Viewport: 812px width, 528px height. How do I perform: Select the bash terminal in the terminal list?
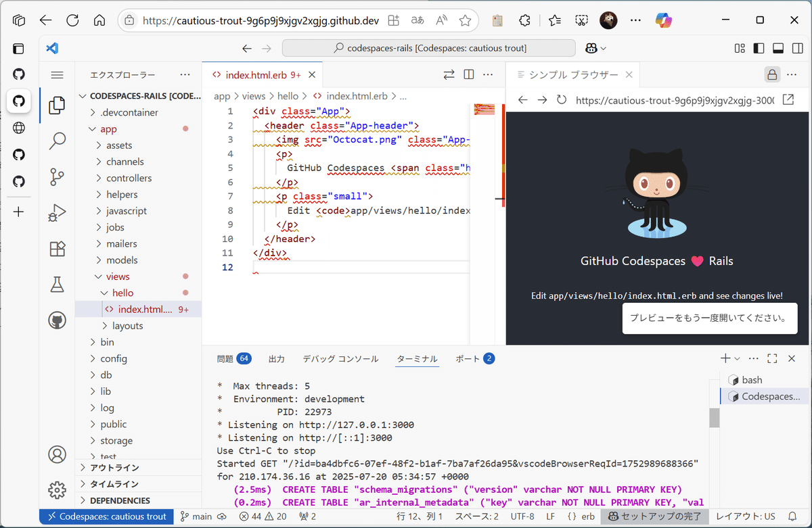coord(764,380)
